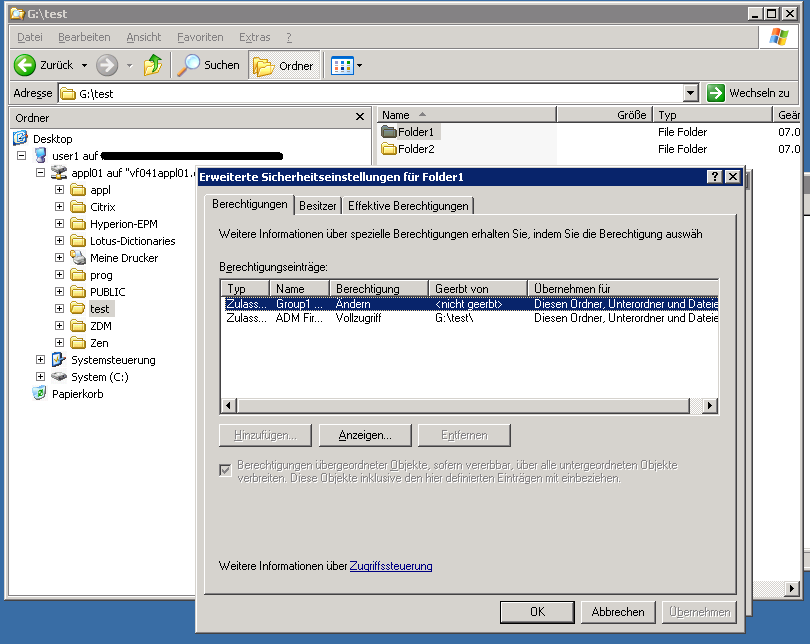Click the forward navigation arrow icon
This screenshot has height=644, width=810.
(107, 65)
